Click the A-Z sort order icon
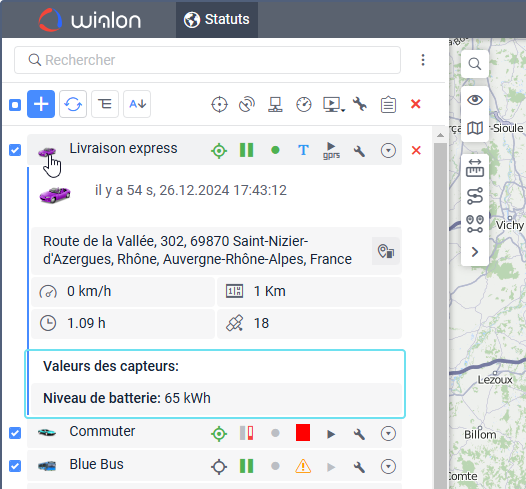Viewport: 526px width, 489px height. coord(137,104)
